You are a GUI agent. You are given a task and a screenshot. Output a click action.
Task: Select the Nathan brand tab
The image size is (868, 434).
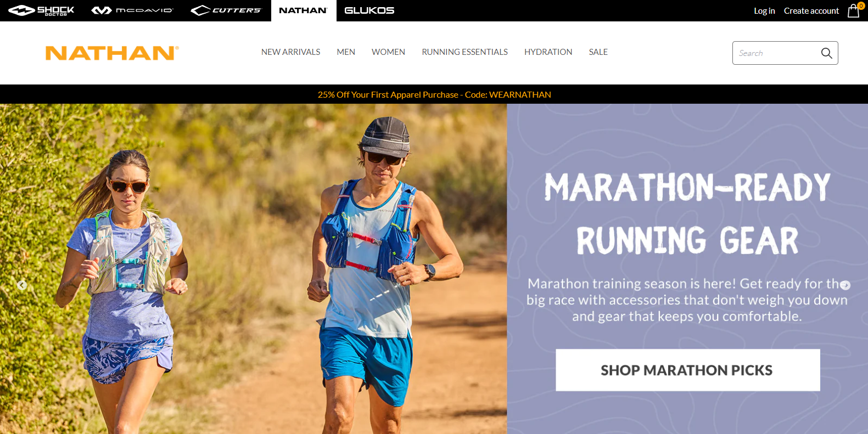[304, 10]
